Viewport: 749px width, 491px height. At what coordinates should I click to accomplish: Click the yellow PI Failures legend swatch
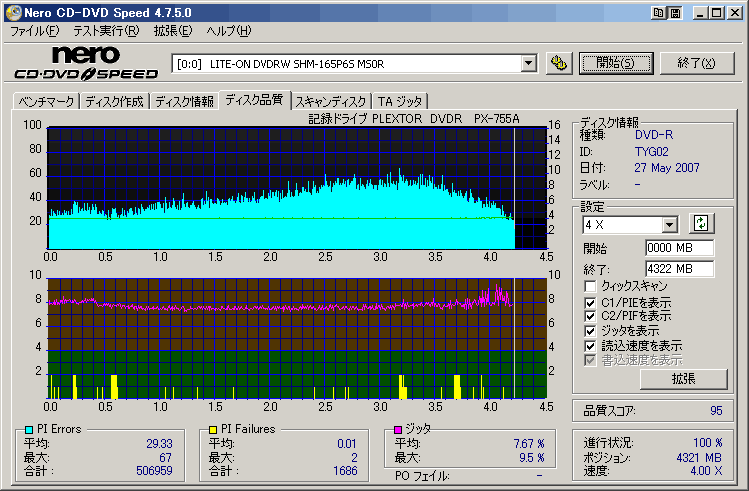pyautogui.click(x=213, y=430)
